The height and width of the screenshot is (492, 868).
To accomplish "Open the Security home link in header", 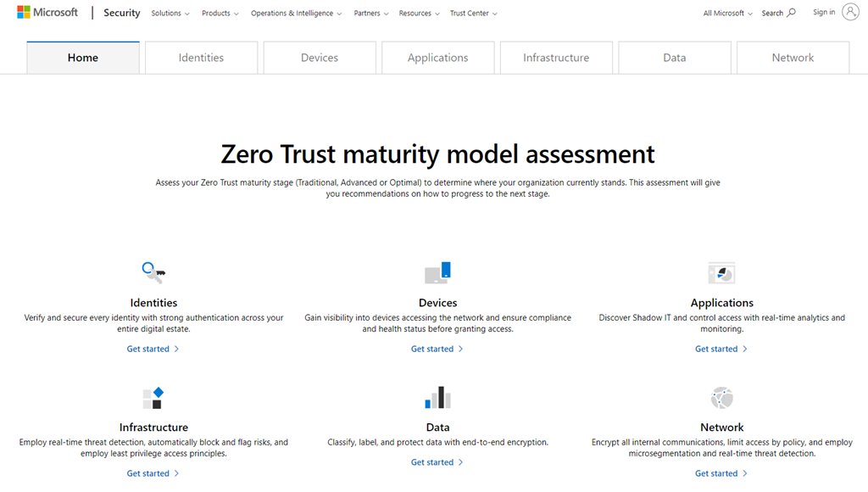I will 122,14.
